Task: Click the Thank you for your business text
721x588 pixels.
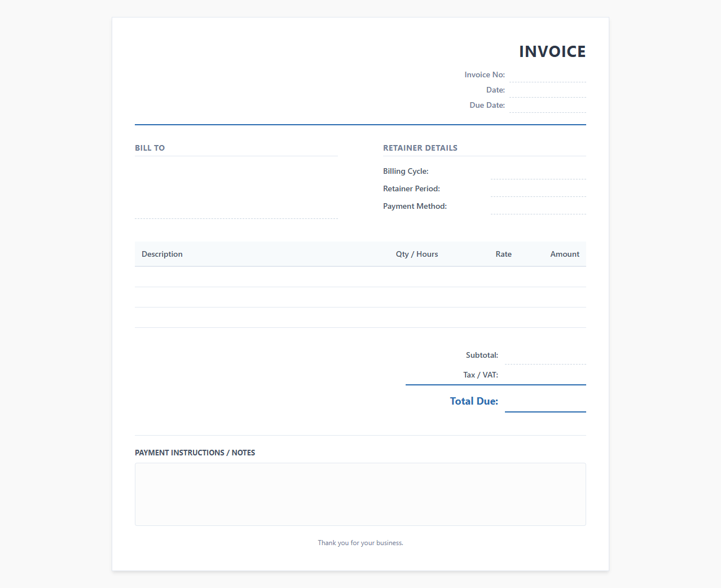Action: pyautogui.click(x=360, y=543)
